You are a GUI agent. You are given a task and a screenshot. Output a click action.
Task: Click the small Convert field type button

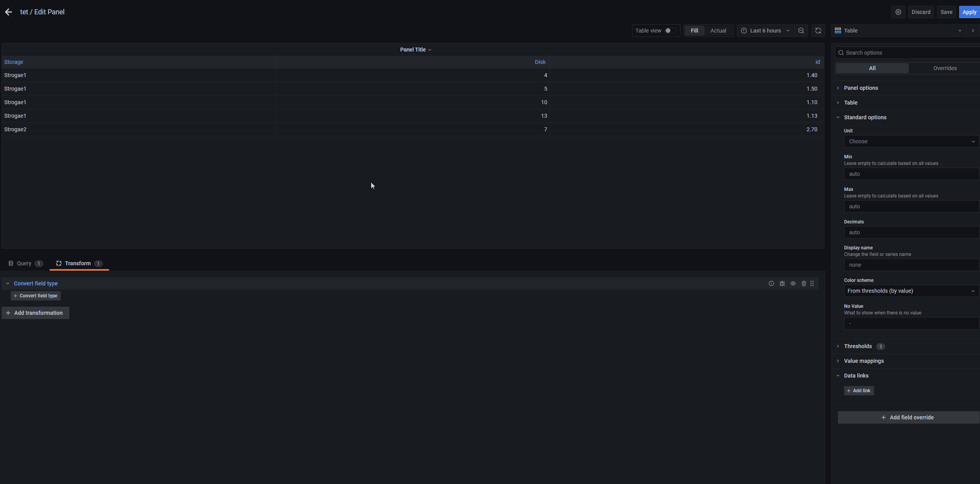[36, 296]
